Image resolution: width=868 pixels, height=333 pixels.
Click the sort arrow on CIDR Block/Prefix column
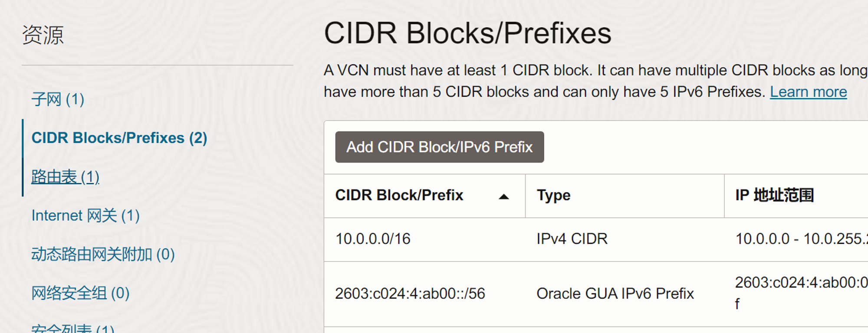pos(503,196)
